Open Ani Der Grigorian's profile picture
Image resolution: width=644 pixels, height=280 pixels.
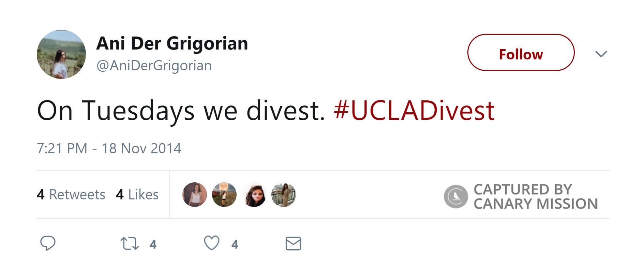click(x=61, y=54)
